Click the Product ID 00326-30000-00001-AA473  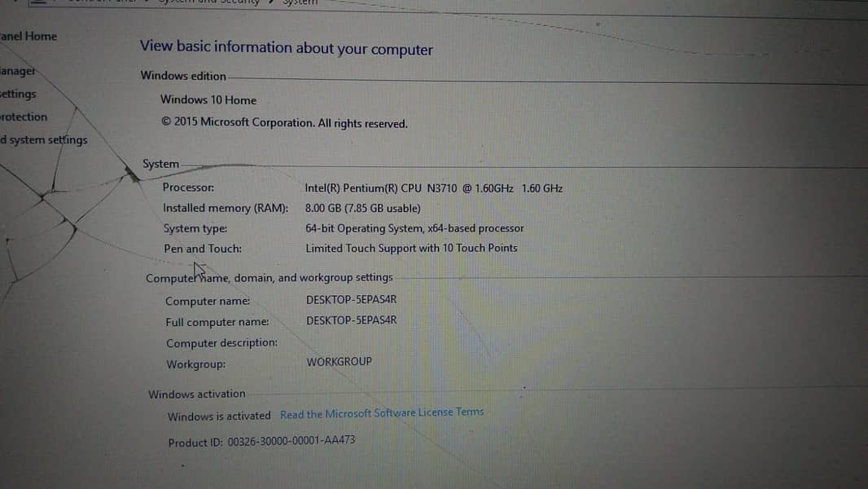pyautogui.click(x=262, y=442)
